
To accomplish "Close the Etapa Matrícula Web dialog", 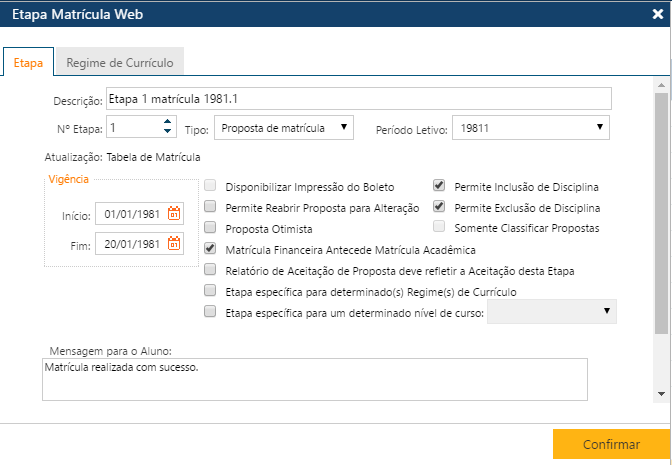I will pos(656,14).
